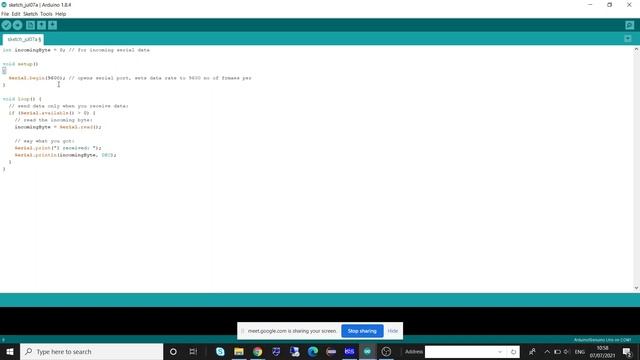Open Google Chrome from the taskbar

coord(258,351)
